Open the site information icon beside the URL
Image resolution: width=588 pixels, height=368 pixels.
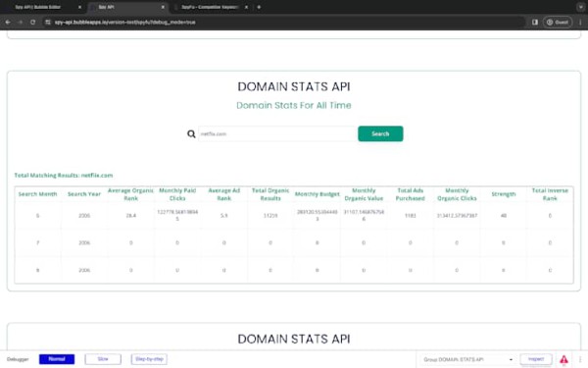click(48, 23)
